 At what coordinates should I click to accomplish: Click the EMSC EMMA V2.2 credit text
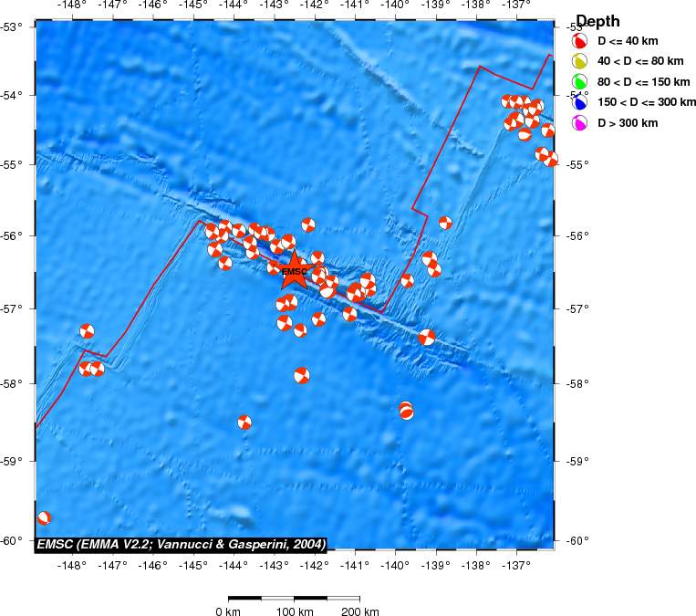tap(181, 544)
